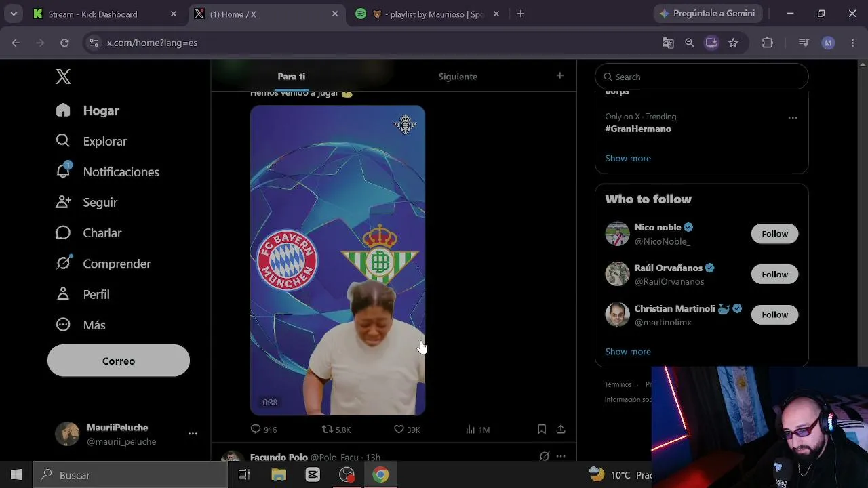
Task: Like the post with 39K likes
Action: pos(407,429)
